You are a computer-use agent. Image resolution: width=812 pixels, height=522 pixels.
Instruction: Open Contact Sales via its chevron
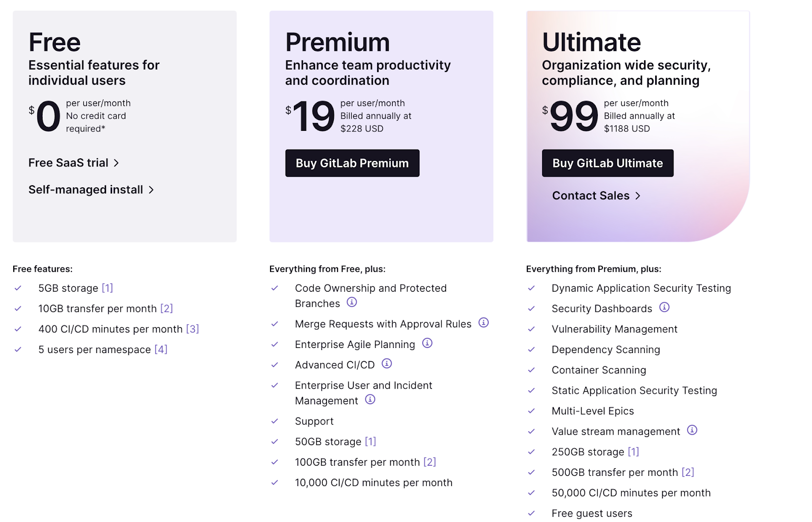(638, 195)
